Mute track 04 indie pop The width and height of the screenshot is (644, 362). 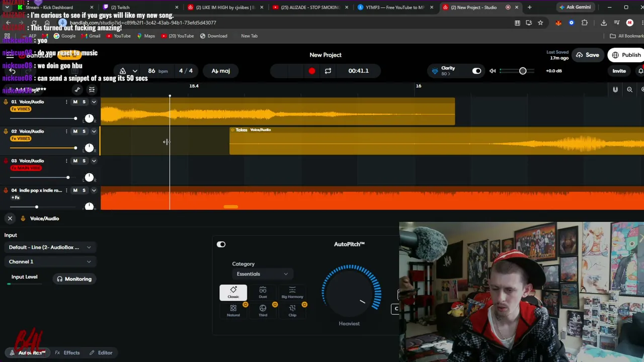click(75, 190)
